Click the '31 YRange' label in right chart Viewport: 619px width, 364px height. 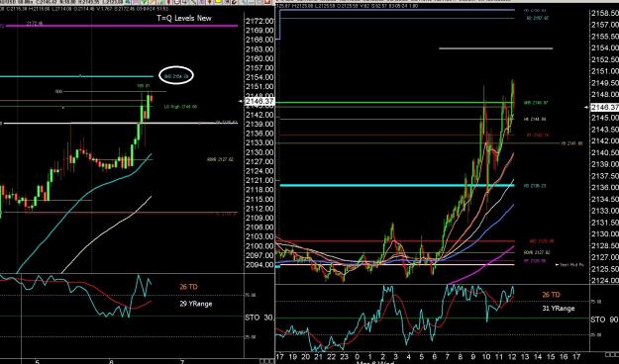tap(558, 309)
